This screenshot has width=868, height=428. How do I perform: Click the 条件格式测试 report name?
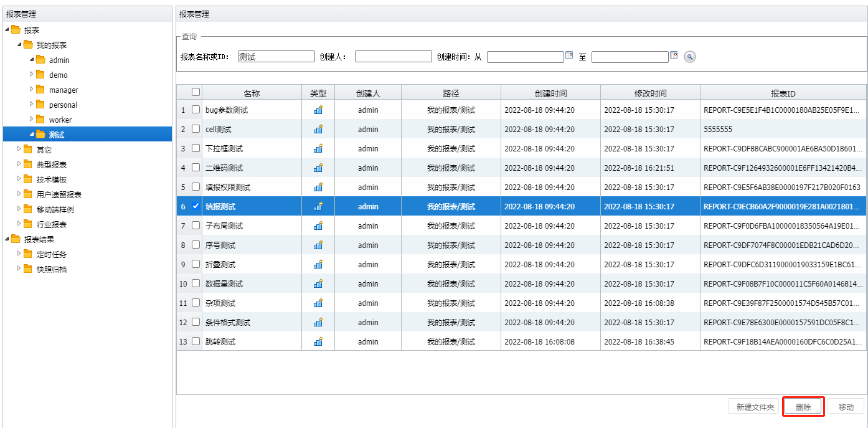(228, 323)
